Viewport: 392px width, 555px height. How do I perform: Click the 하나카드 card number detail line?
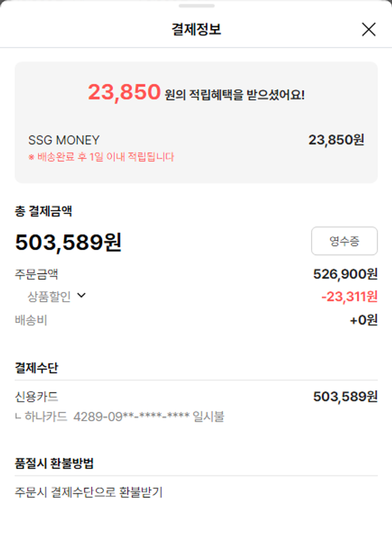click(x=120, y=417)
